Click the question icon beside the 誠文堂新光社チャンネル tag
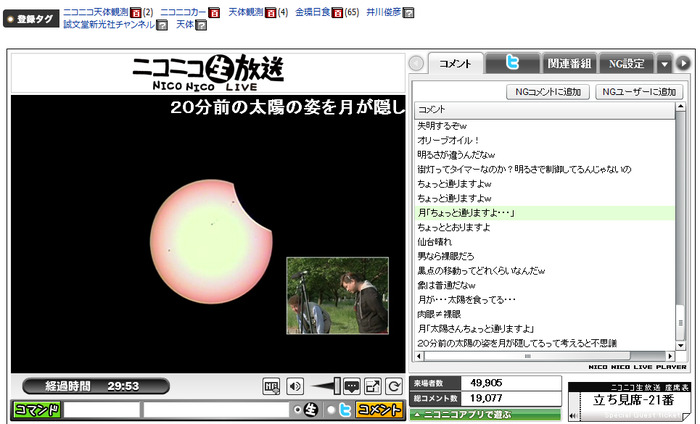Image resolution: width=700 pixels, height=424 pixels. [x=162, y=25]
